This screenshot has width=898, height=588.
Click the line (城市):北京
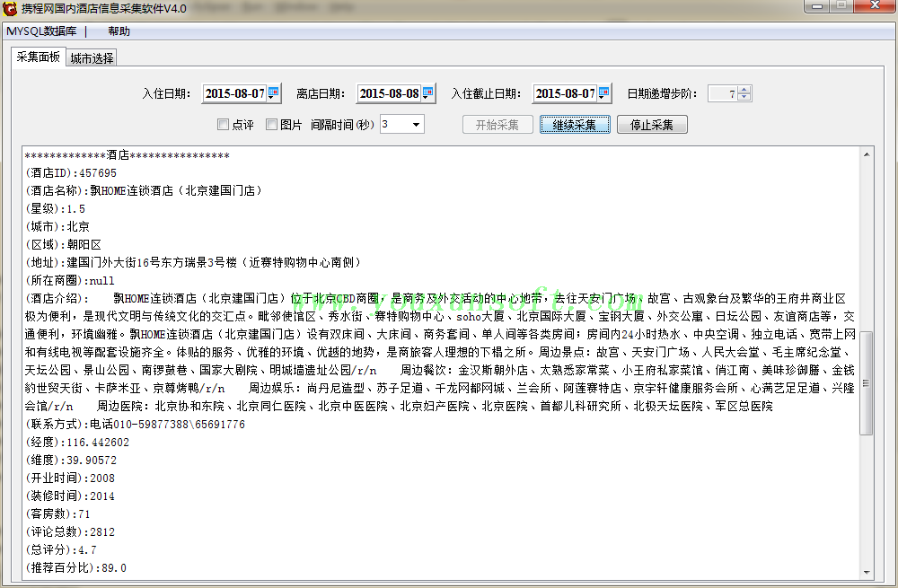pos(57,227)
